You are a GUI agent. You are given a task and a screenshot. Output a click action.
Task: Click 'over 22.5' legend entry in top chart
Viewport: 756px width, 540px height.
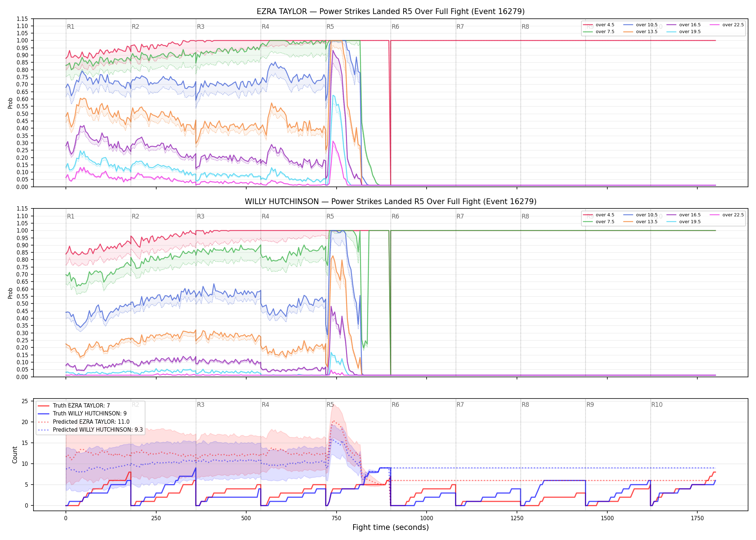[x=727, y=25]
